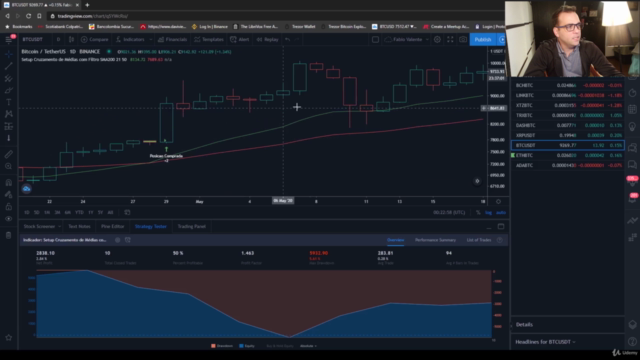The width and height of the screenshot is (640, 360).
Task: Select the All date range button
Action: [110, 213]
